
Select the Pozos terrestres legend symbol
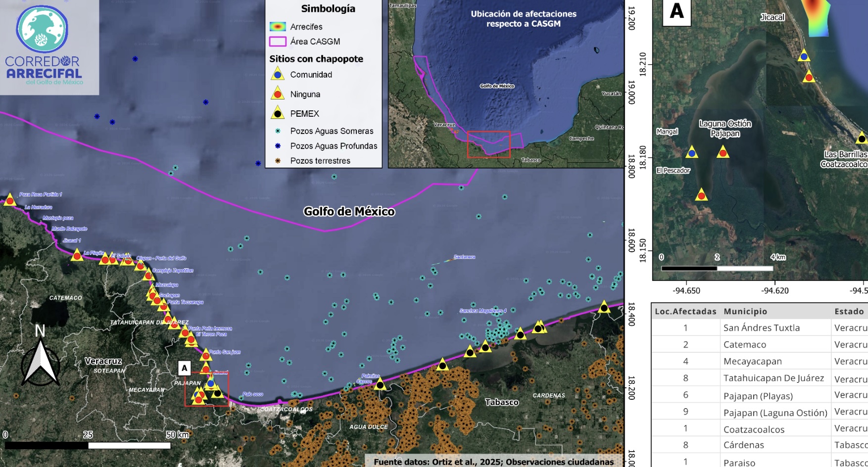(278, 161)
